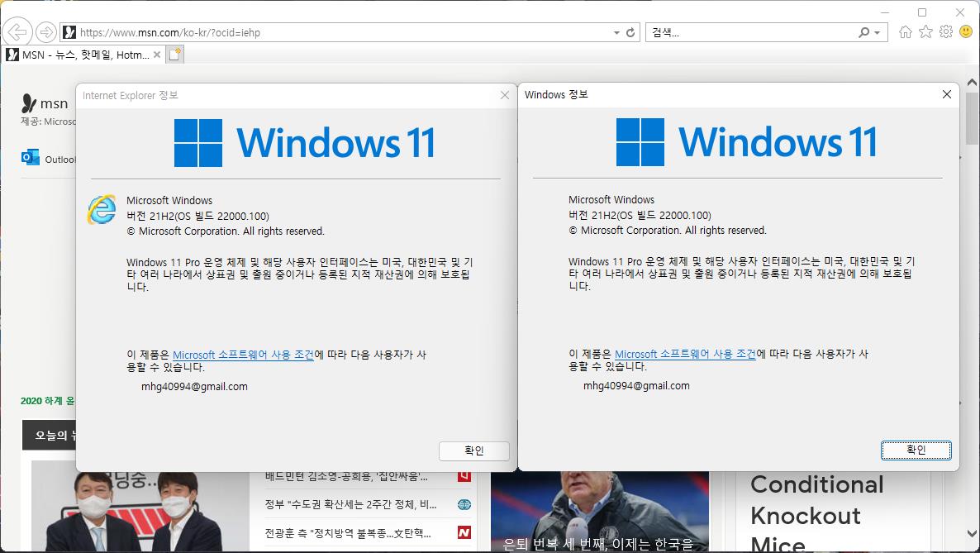Click the source icon beside the 배드민턴 김소영 headline

464,476
